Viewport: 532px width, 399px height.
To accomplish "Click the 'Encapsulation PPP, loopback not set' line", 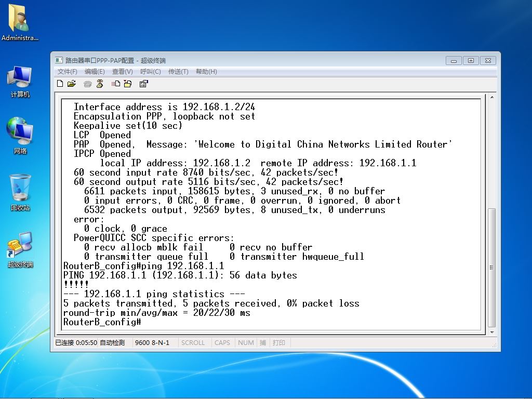I will coord(164,116).
